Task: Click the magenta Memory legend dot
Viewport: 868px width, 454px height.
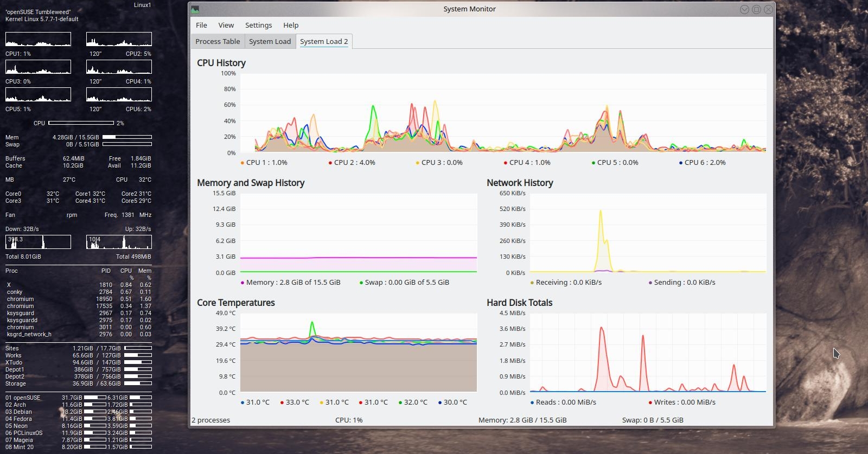Action: coord(242,283)
